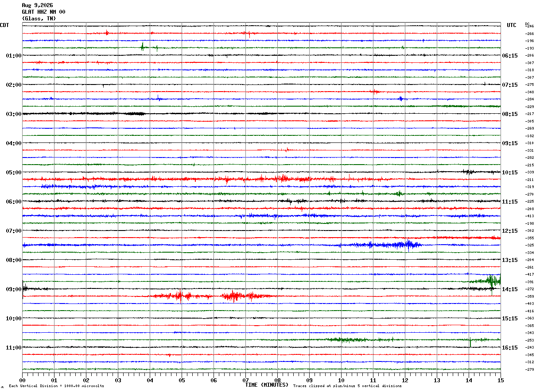536x392 pixels.
Task: Click DC offset value -355
Action: [529, 238]
